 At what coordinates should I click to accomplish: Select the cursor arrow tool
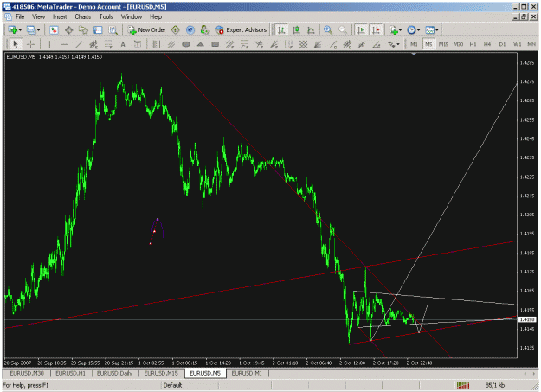pyautogui.click(x=16, y=44)
